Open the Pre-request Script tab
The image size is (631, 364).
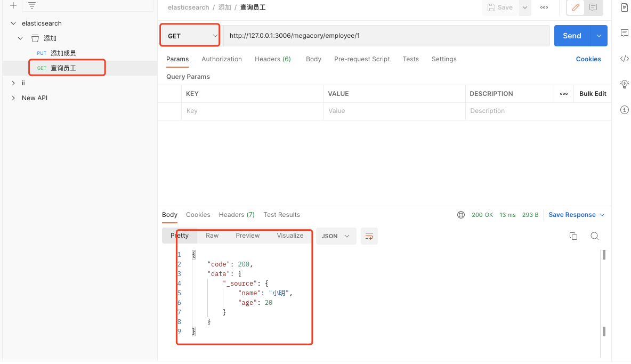(x=362, y=59)
